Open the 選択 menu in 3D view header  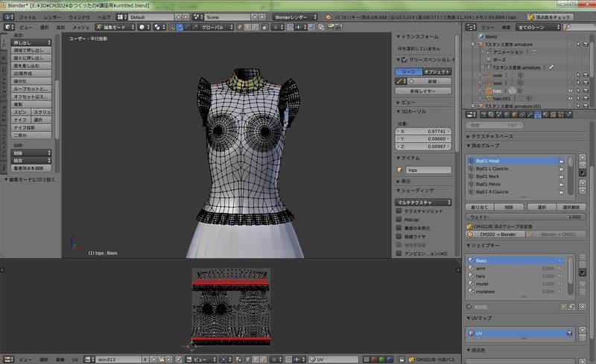click(44, 28)
